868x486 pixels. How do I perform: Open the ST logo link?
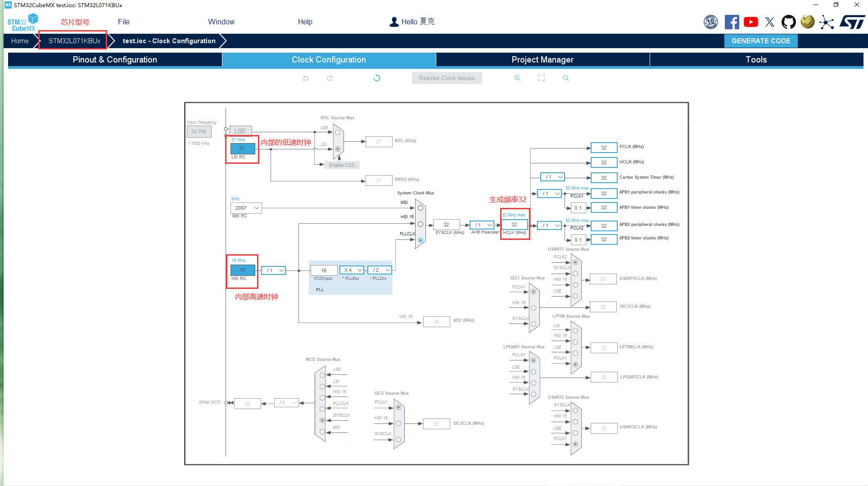(852, 22)
